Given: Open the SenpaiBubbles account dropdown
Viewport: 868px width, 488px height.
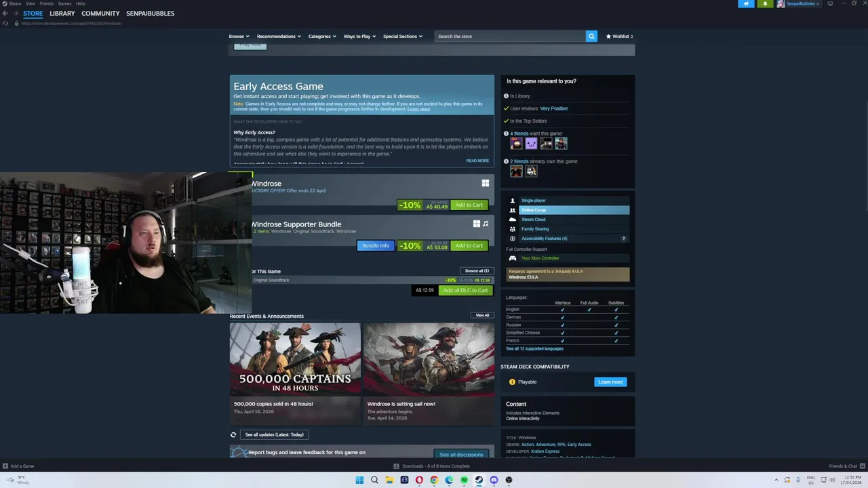Looking at the screenshot, I should point(803,3).
